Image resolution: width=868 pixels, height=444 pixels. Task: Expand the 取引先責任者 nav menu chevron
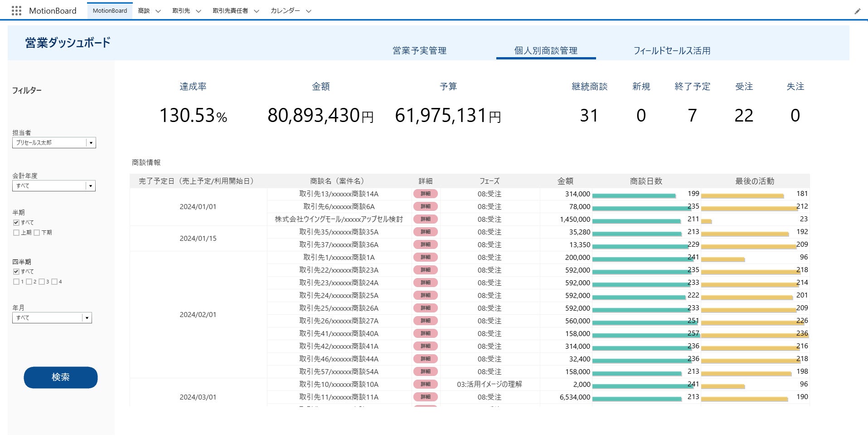click(257, 11)
